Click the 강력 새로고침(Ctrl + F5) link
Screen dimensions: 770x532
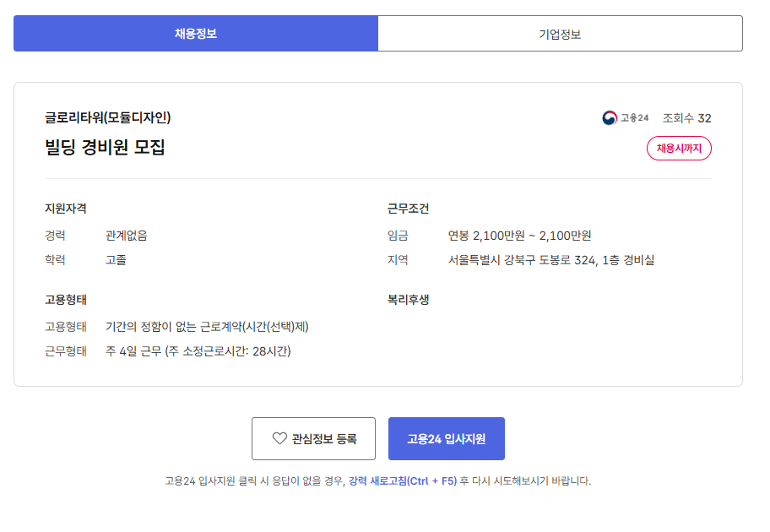tap(403, 480)
